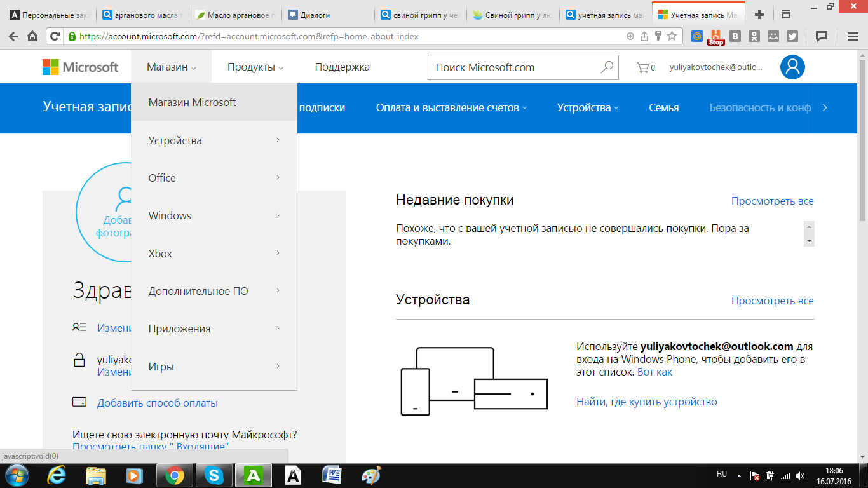Image resolution: width=868 pixels, height=488 pixels.
Task: Expand the Дополнительное ПО submenu
Action: (x=214, y=291)
